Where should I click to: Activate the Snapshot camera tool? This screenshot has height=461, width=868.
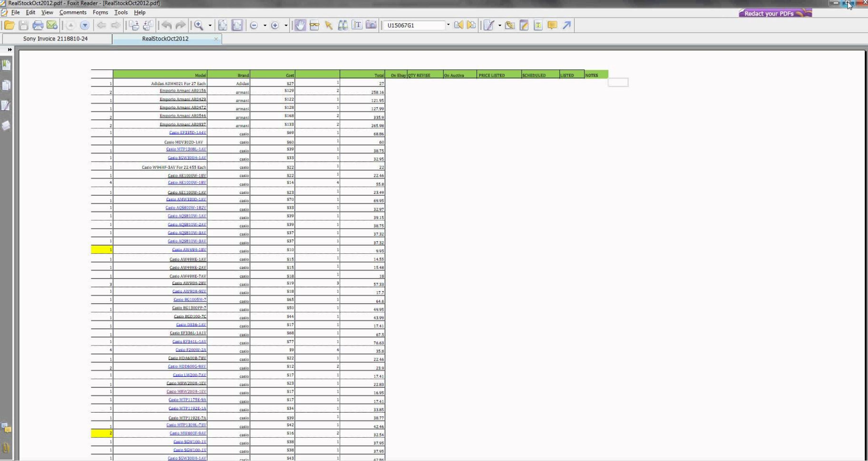[x=370, y=25]
